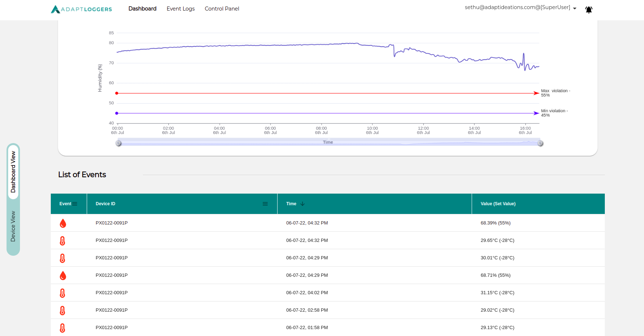
Task: Open the Event Logs page
Action: pos(181,9)
